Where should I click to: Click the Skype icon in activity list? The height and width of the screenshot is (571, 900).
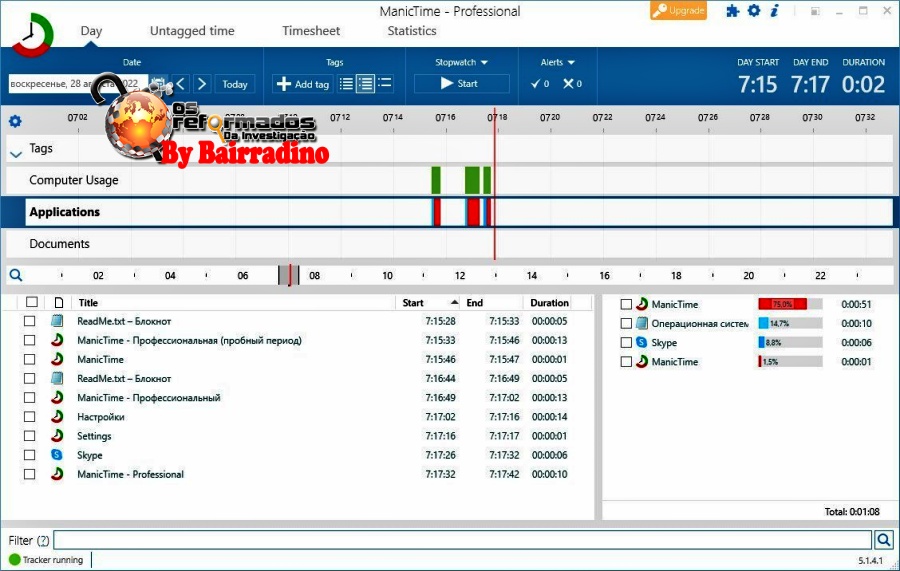click(x=57, y=455)
